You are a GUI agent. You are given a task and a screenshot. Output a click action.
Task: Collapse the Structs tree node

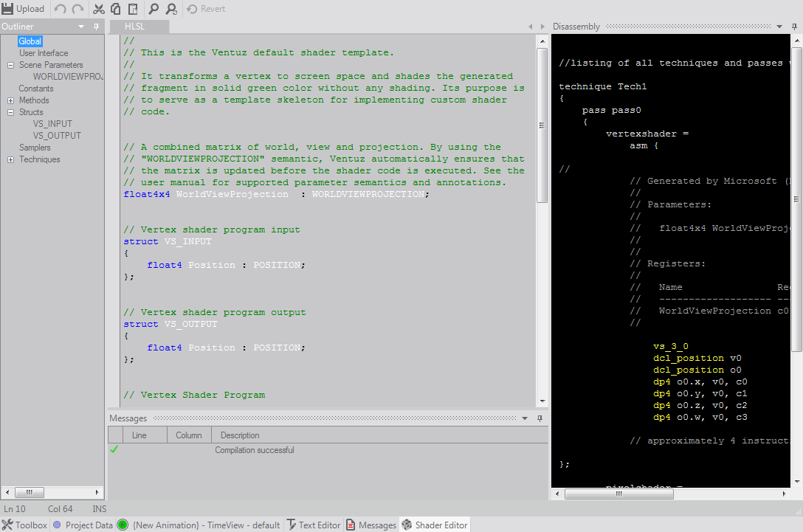click(x=10, y=112)
